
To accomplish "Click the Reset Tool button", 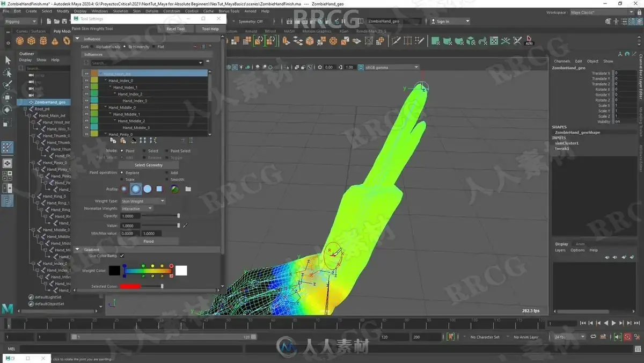I will point(175,29).
